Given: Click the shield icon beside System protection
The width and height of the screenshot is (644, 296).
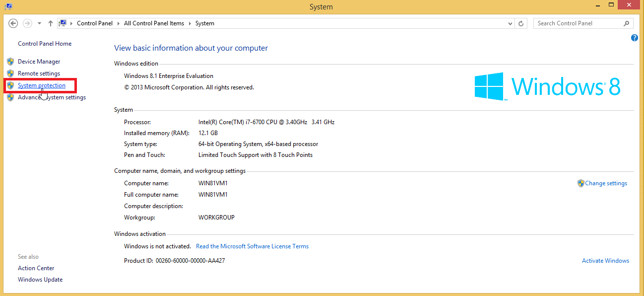Looking at the screenshot, I should pos(10,85).
